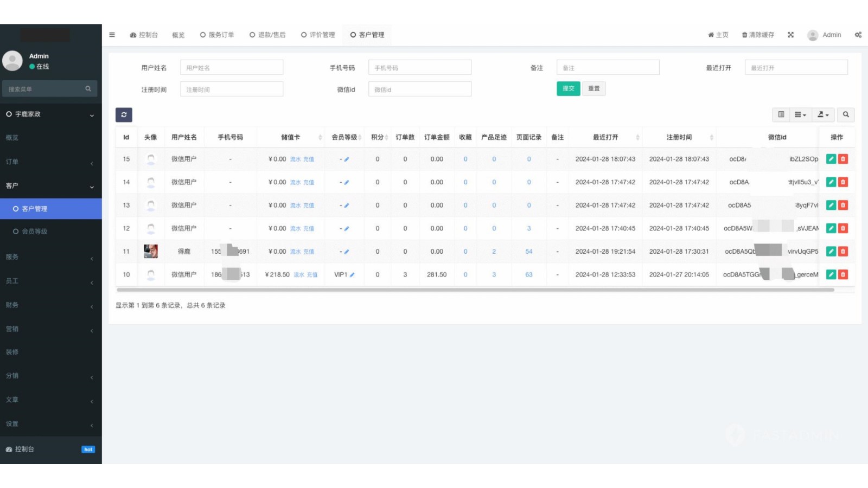Click 清除缓存 clear cache button
Image resolution: width=868 pixels, height=488 pixels.
tap(758, 35)
